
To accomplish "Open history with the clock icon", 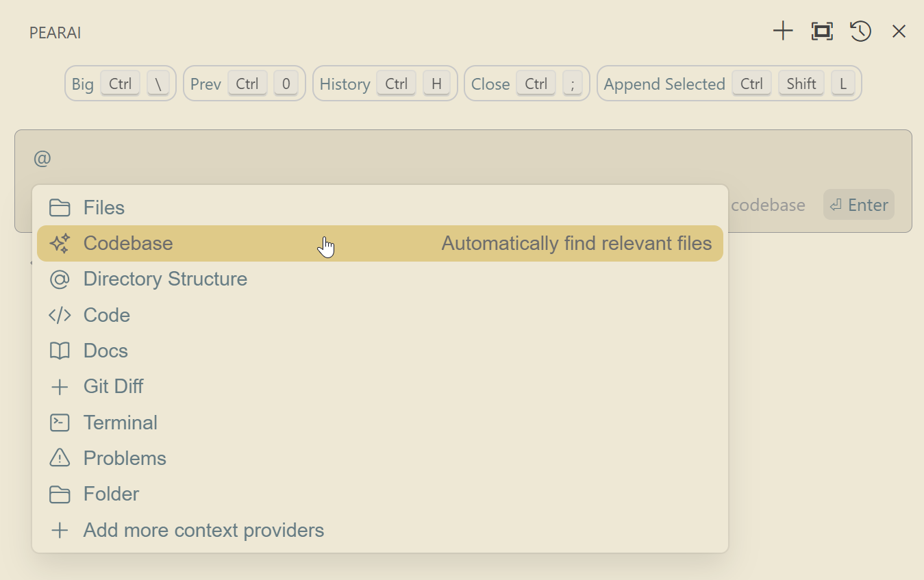I will (x=860, y=31).
